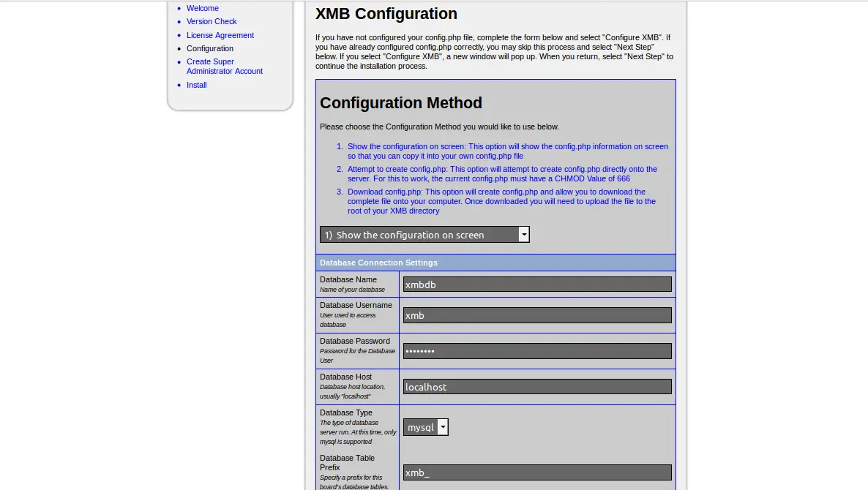
Task: Focus the Database Table Prefix field
Action: tap(537, 472)
